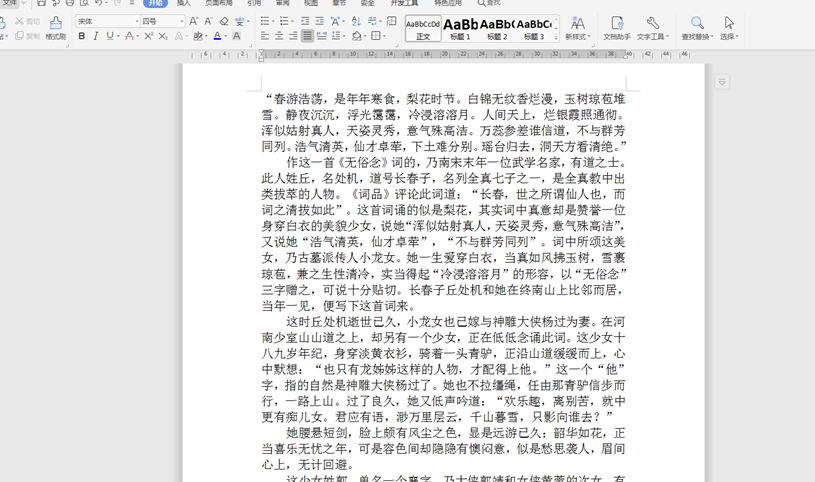The image size is (815, 482).
Task: Click the panel toggle icon right of page
Action: [x=722, y=82]
